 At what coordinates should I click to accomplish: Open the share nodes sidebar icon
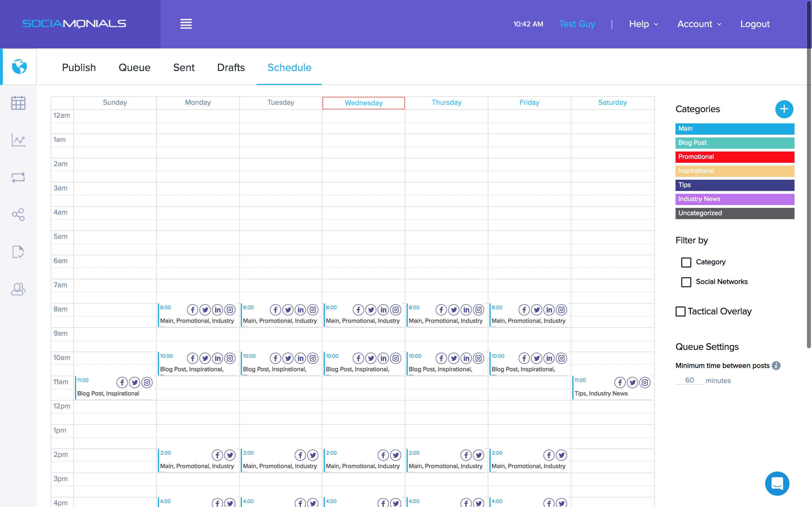pos(18,215)
